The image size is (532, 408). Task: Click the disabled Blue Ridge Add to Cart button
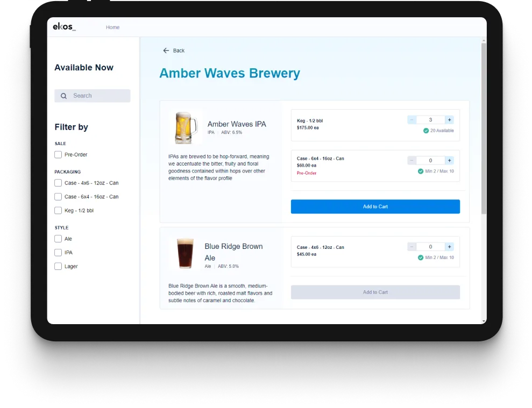pyautogui.click(x=375, y=292)
